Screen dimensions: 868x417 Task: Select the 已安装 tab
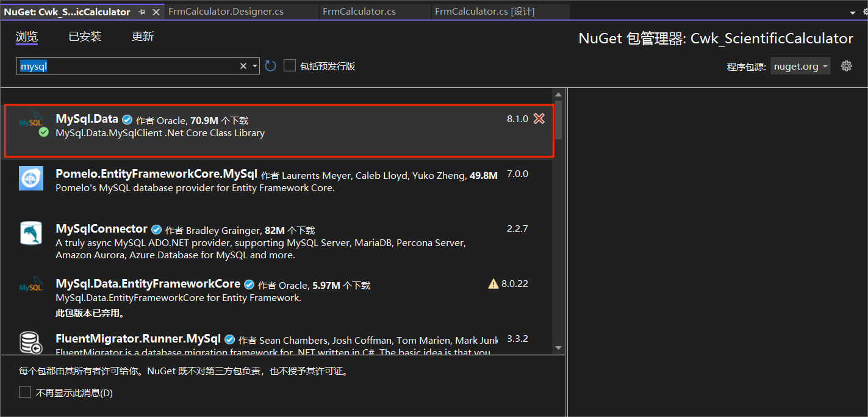pos(85,37)
